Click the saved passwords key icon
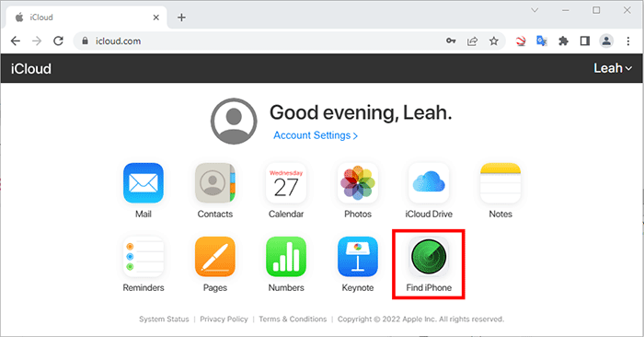 (x=451, y=41)
